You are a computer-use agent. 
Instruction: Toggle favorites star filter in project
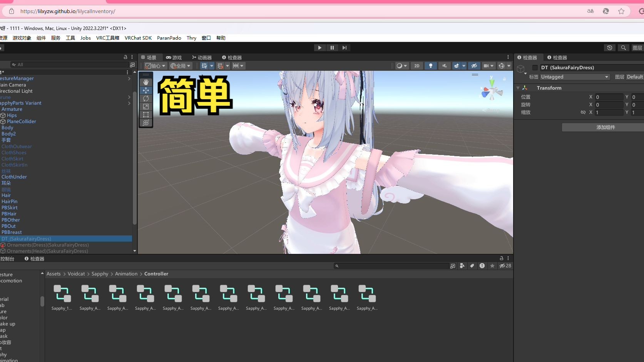[492, 266]
